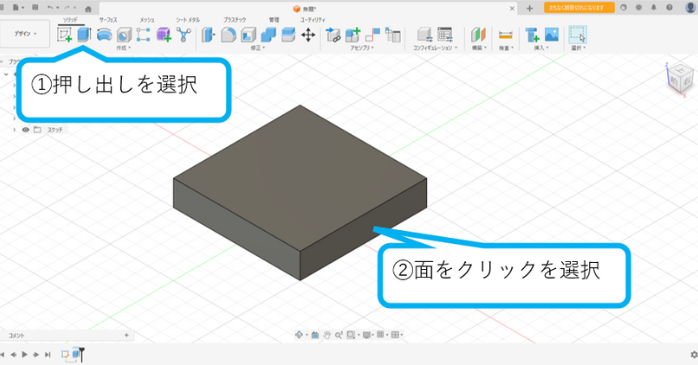
Task: Go to the Home data panel icon
Action: click(88, 8)
